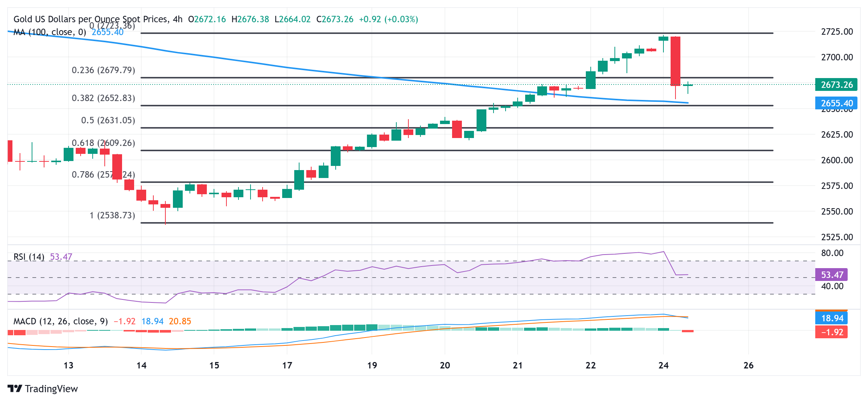Open the MA (100, close, 0) indicator legend
868x402 pixels.
50,32
